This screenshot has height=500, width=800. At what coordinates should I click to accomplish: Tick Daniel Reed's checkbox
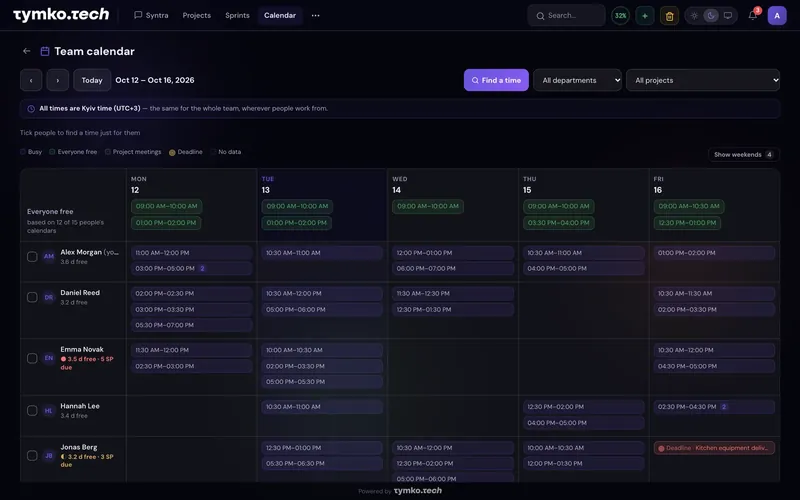pos(32,297)
